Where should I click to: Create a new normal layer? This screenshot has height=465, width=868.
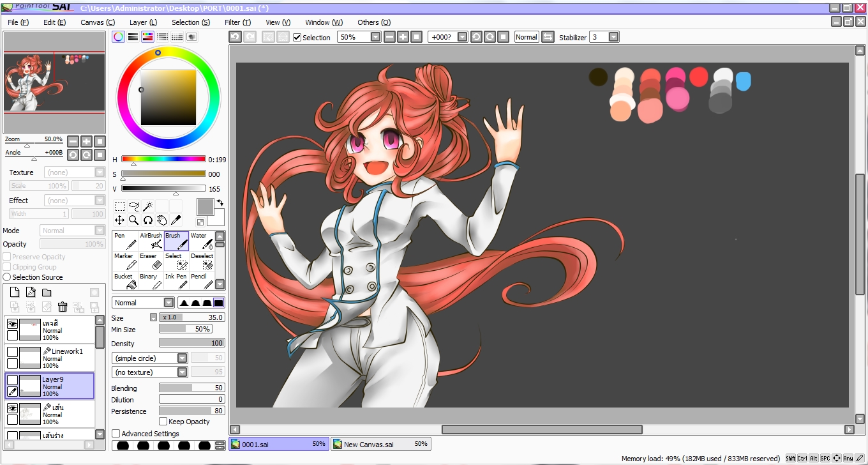pyautogui.click(x=15, y=293)
